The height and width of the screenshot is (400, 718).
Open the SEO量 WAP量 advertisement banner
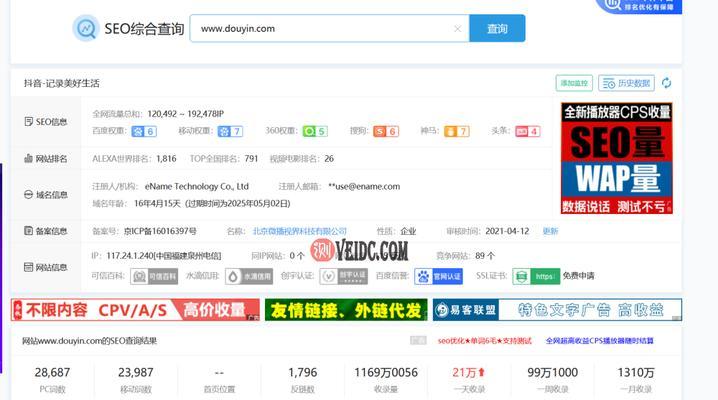[617, 158]
